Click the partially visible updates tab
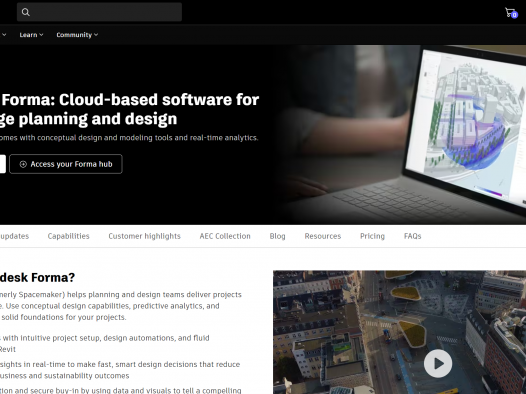The height and width of the screenshot is (394, 526). click(x=14, y=236)
